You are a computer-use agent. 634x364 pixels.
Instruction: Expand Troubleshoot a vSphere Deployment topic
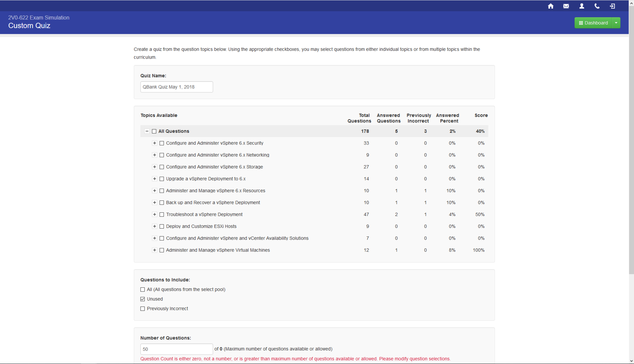tap(154, 214)
